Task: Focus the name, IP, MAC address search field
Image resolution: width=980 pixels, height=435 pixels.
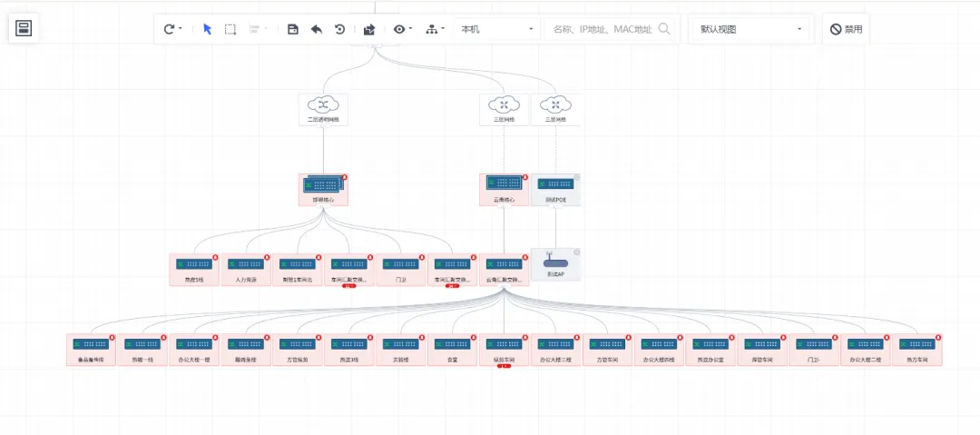Action: click(601, 29)
